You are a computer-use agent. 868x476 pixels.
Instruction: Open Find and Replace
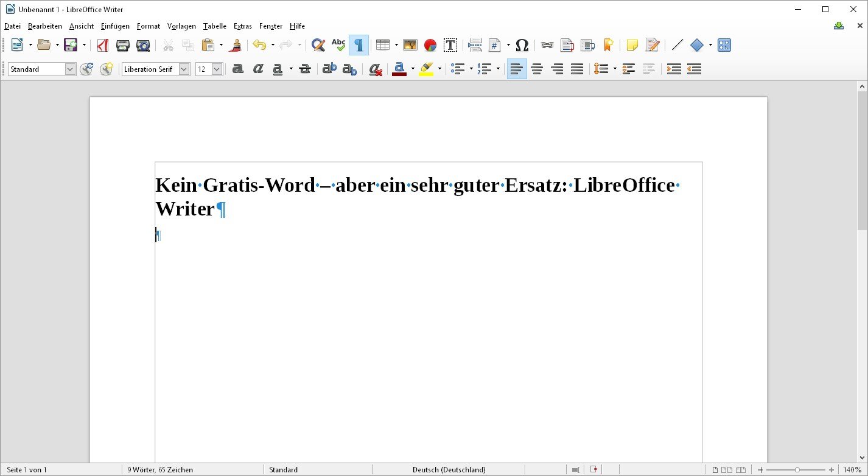[x=318, y=45]
